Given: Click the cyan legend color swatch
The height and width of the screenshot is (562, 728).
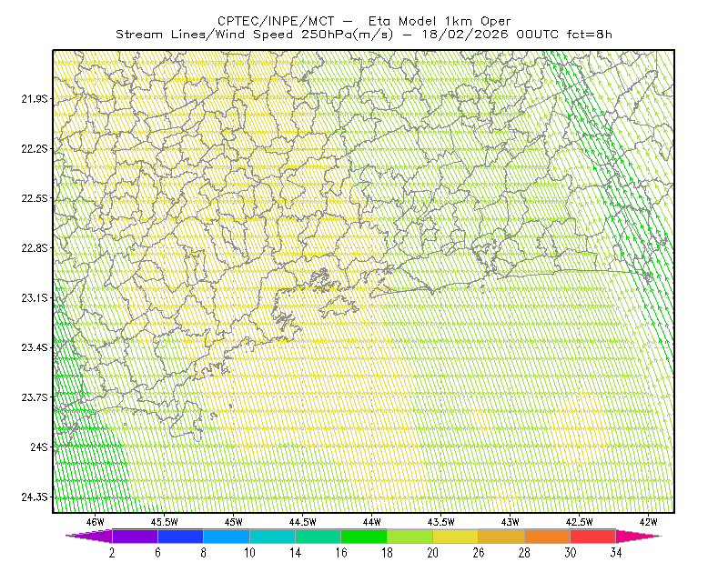Looking at the screenshot, I should coord(272,536).
